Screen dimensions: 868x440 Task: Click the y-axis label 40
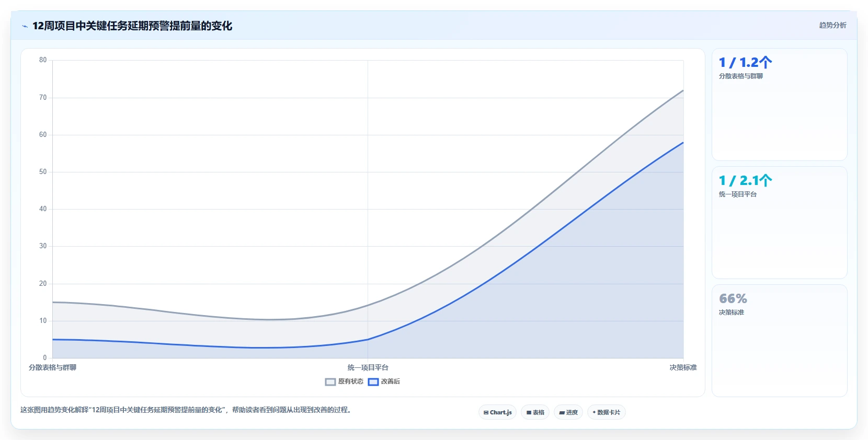(x=43, y=209)
